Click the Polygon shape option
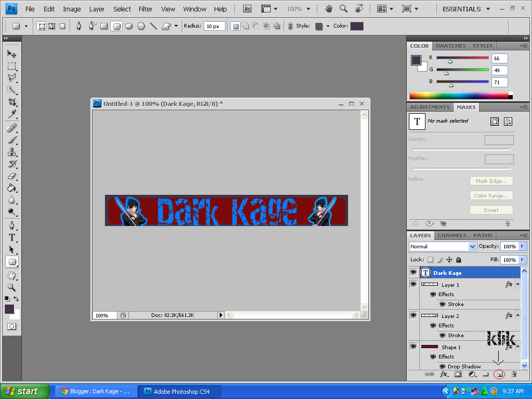The width and height of the screenshot is (532, 399). 141,26
